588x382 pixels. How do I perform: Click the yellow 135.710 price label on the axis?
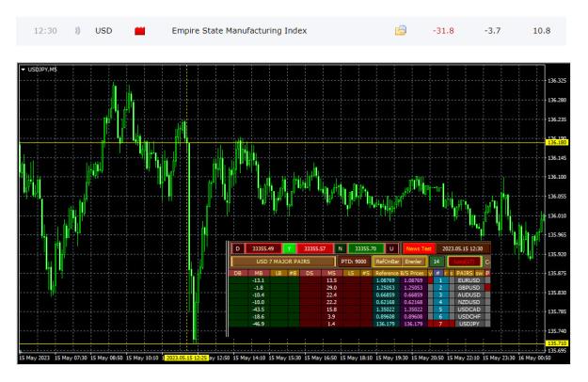(557, 343)
